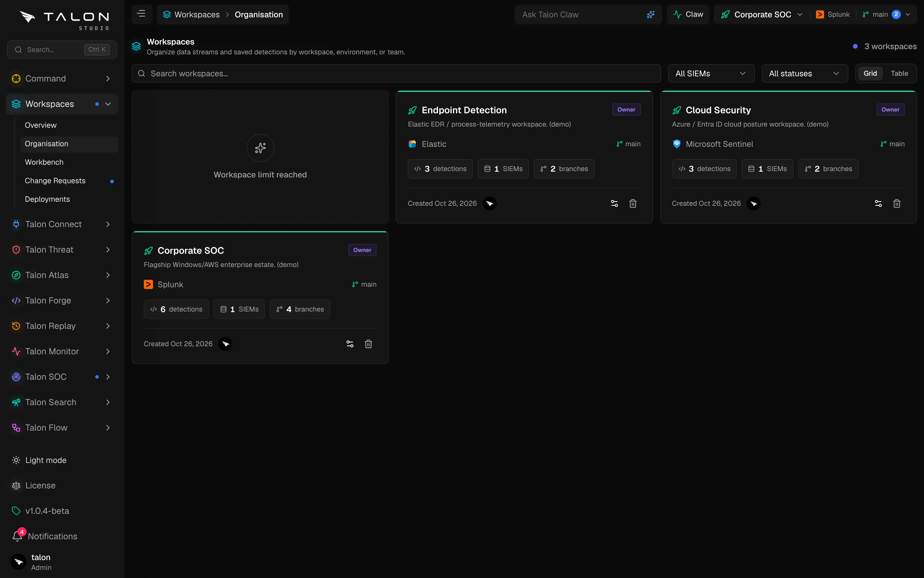The image size is (924, 578).
Task: Open the All statuses filter dropdown
Action: pyautogui.click(x=804, y=73)
